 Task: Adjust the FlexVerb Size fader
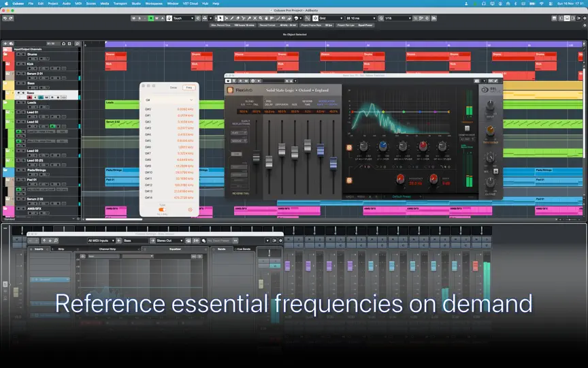click(295, 152)
